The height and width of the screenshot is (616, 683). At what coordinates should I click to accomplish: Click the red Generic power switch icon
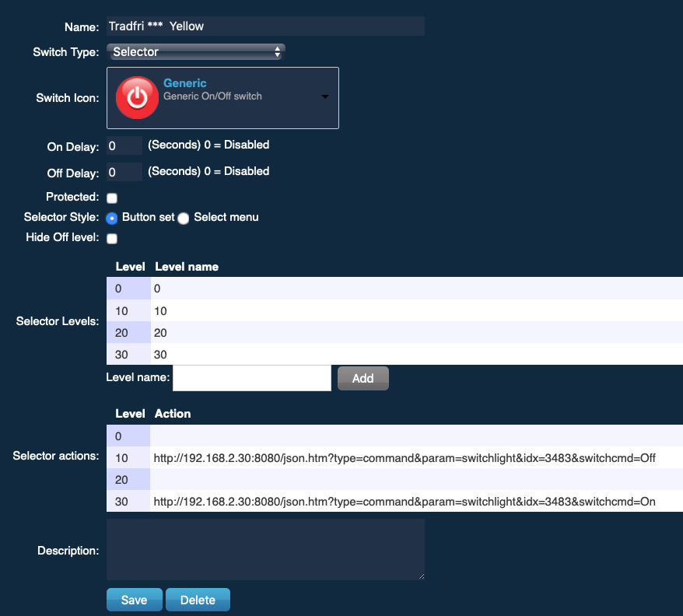[137, 97]
